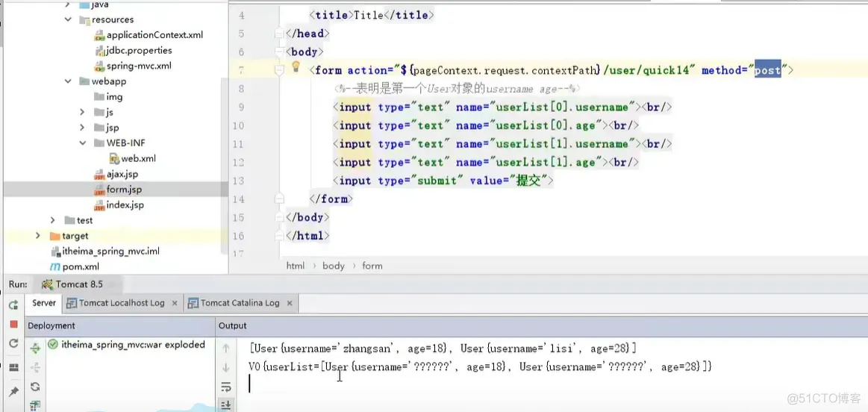Click the lightbulb intention icon on line 7
The width and height of the screenshot is (868, 412).
click(296, 67)
